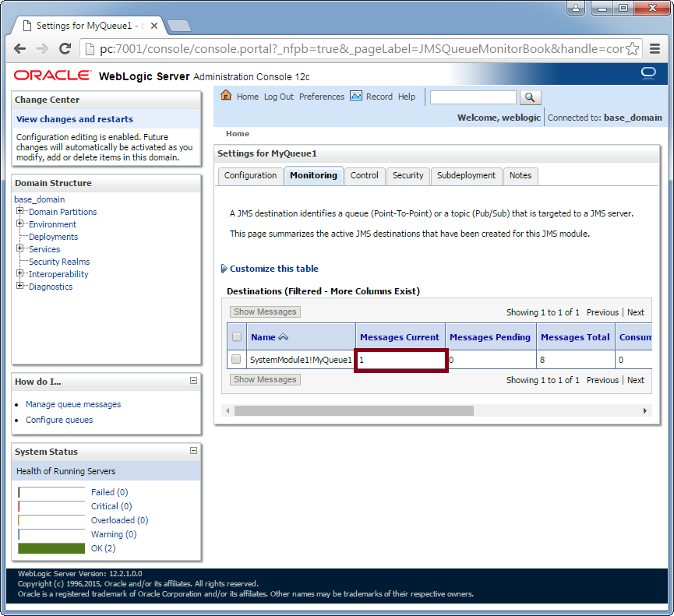The height and width of the screenshot is (616, 674).
Task: Click the top Show Messages button
Action: tap(265, 312)
